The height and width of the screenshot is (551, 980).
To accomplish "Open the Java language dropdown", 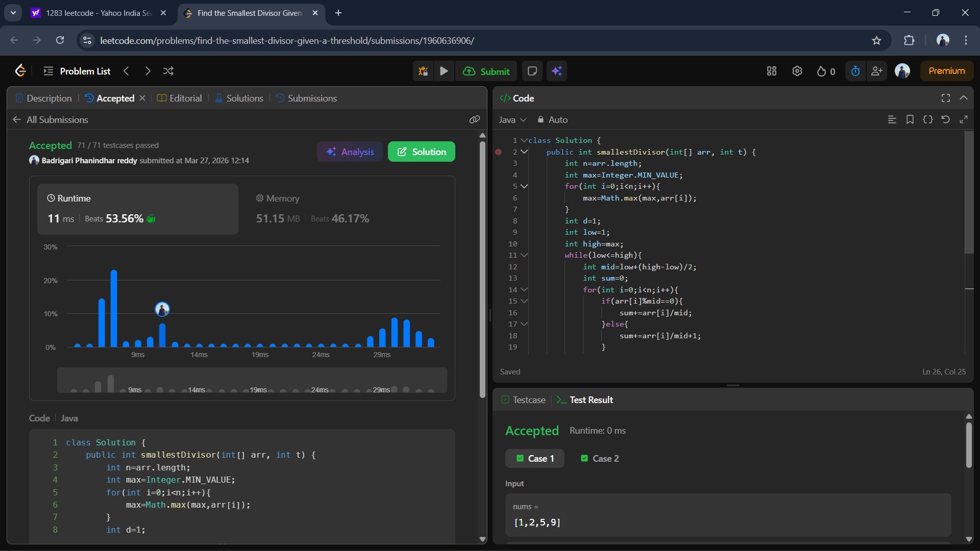I will pos(512,119).
